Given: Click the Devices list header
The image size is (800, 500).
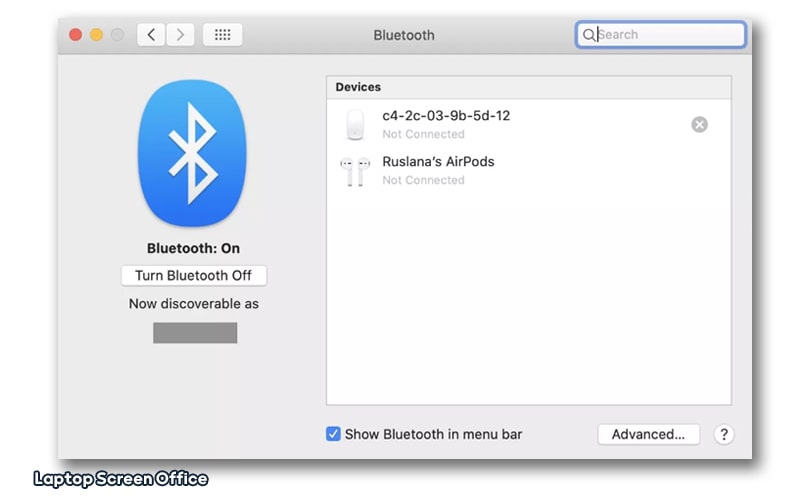Looking at the screenshot, I should (529, 87).
